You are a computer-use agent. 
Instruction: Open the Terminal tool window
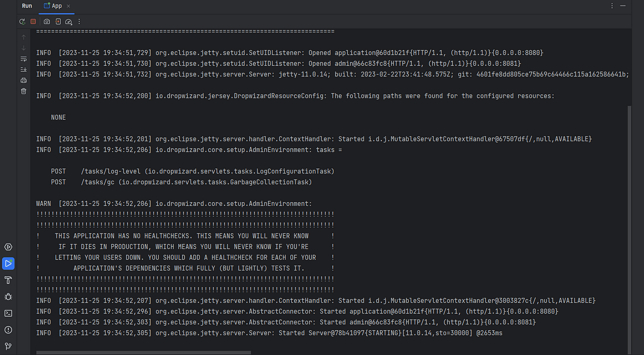point(8,313)
